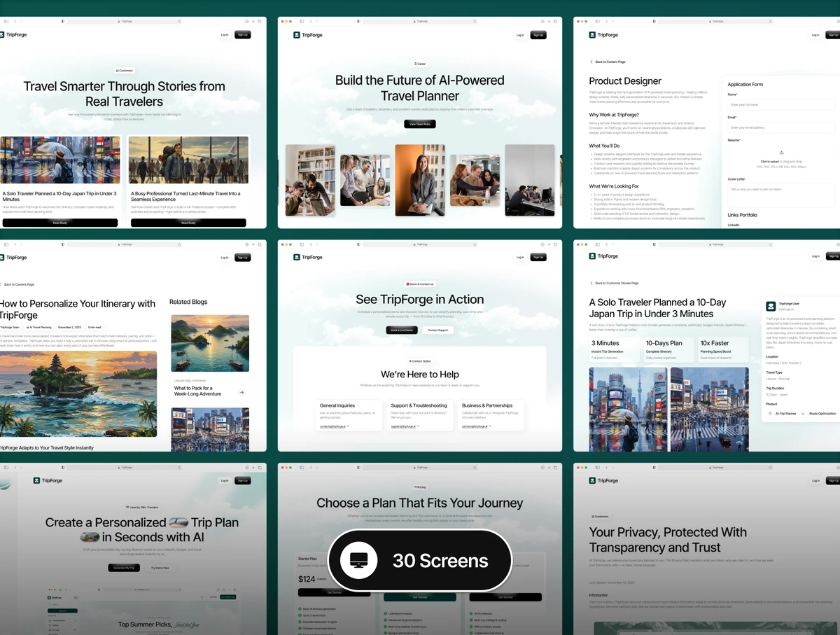This screenshot has height=635, width=840.
Task: Focus the Name field in the Application Form
Action: tap(780, 104)
